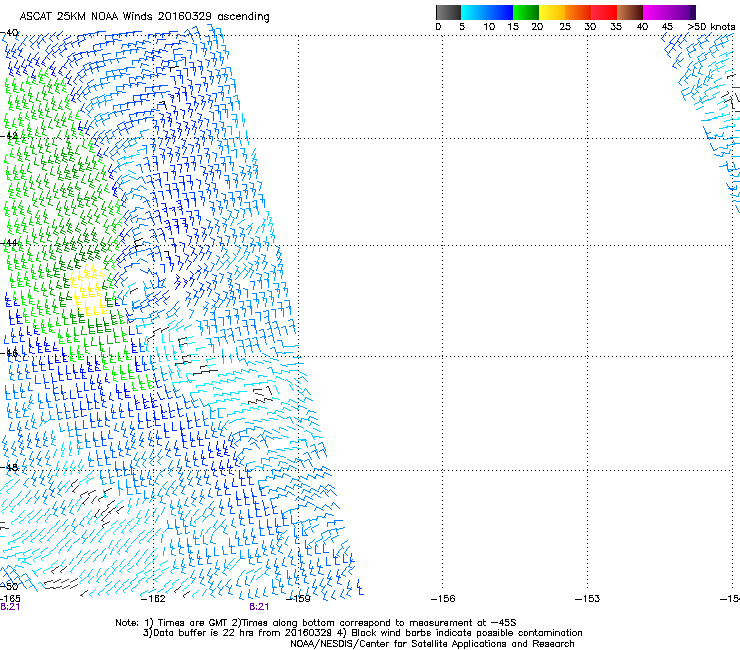Click the yellow wind barb cluster on the map

pyautogui.click(x=88, y=290)
